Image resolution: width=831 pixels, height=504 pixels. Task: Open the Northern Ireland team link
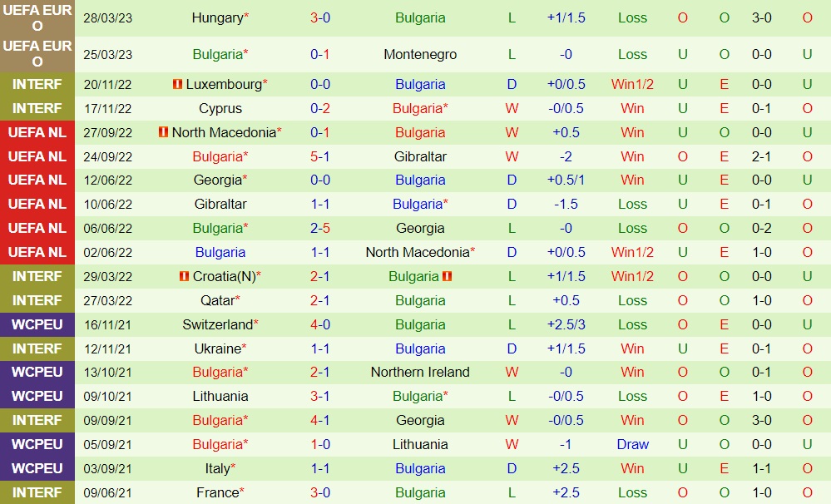coord(420,372)
